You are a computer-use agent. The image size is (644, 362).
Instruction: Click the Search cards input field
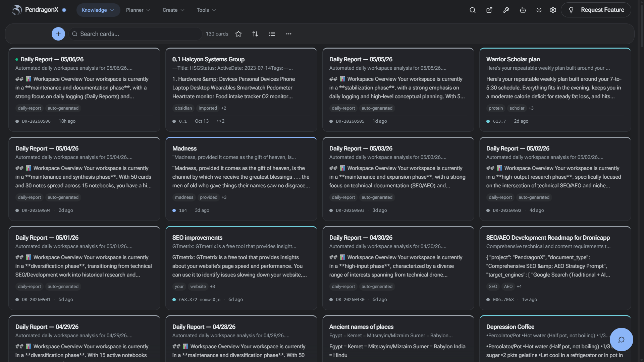pyautogui.click(x=136, y=34)
